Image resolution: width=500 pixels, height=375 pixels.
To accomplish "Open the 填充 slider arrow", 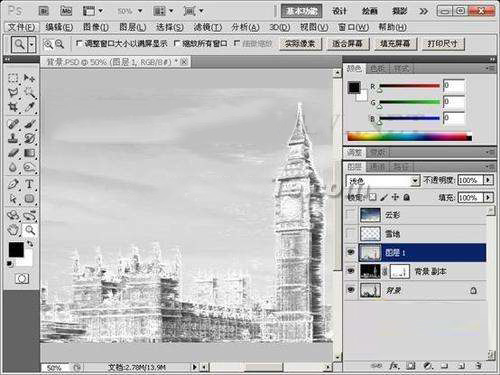I will [x=488, y=198].
